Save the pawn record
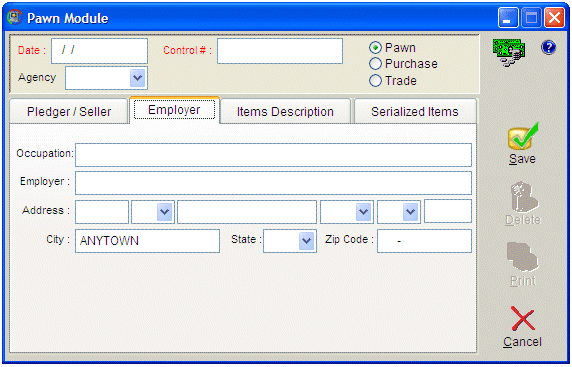This screenshot has width=572, height=367. [522, 143]
